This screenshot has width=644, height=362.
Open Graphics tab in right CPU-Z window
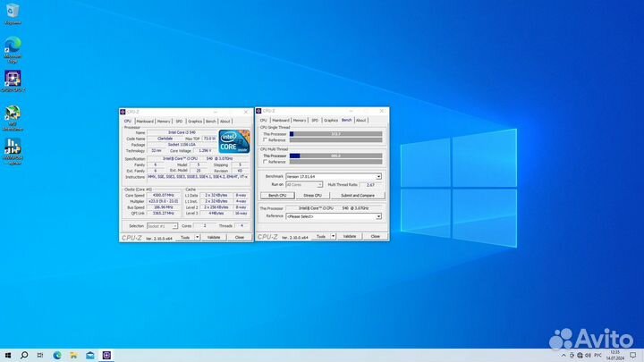(x=331, y=121)
